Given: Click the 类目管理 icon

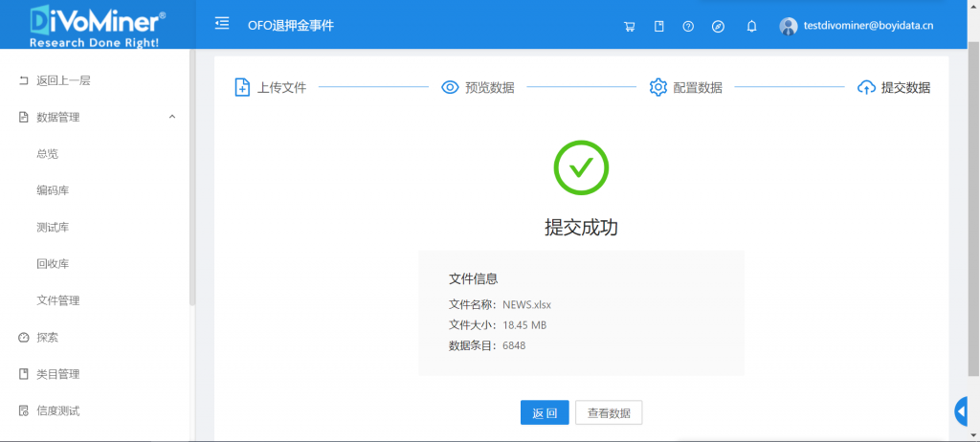Looking at the screenshot, I should click(x=24, y=374).
